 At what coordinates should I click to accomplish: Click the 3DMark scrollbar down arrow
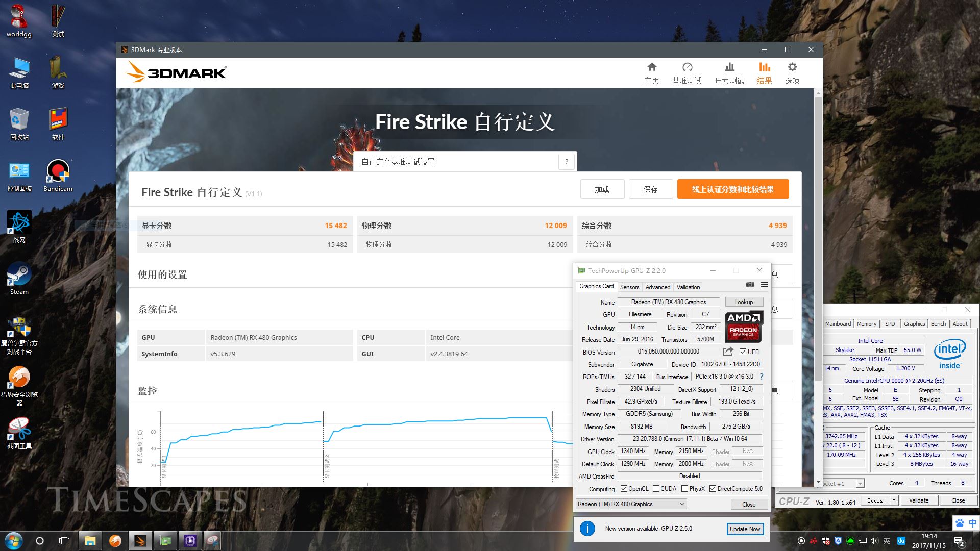818,483
